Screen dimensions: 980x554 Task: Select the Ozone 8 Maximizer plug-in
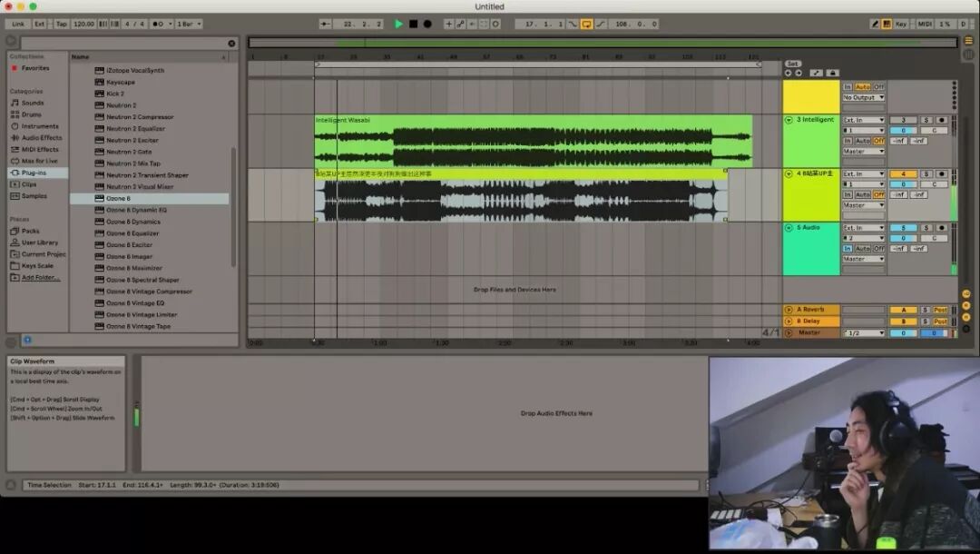pyautogui.click(x=133, y=268)
